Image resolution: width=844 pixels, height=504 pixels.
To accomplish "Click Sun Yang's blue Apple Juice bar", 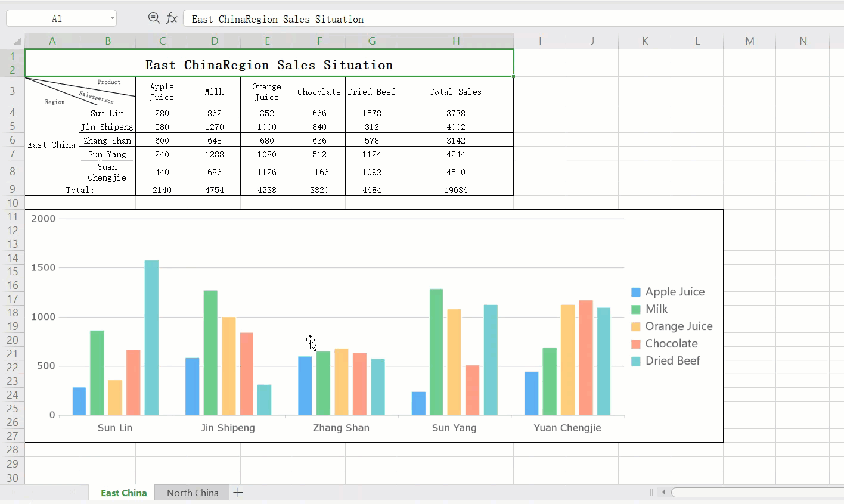I will (x=418, y=403).
